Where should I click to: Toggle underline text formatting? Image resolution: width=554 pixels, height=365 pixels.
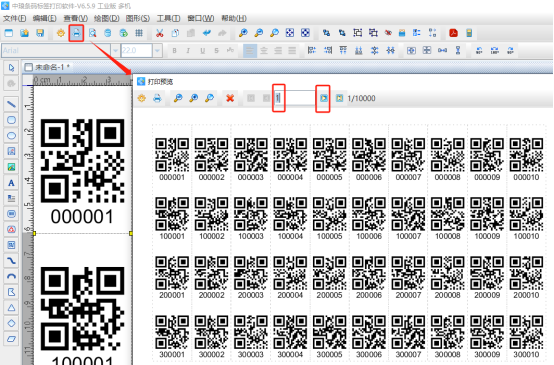click(x=202, y=51)
